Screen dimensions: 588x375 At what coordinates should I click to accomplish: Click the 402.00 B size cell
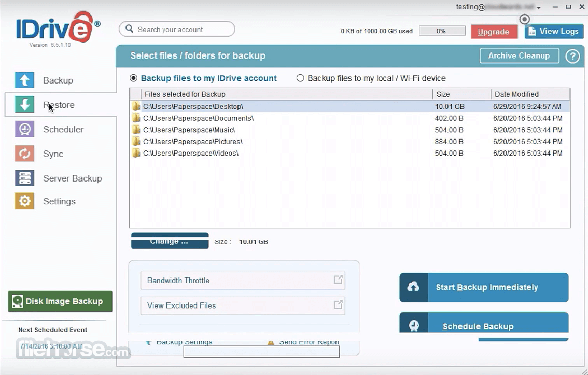449,118
